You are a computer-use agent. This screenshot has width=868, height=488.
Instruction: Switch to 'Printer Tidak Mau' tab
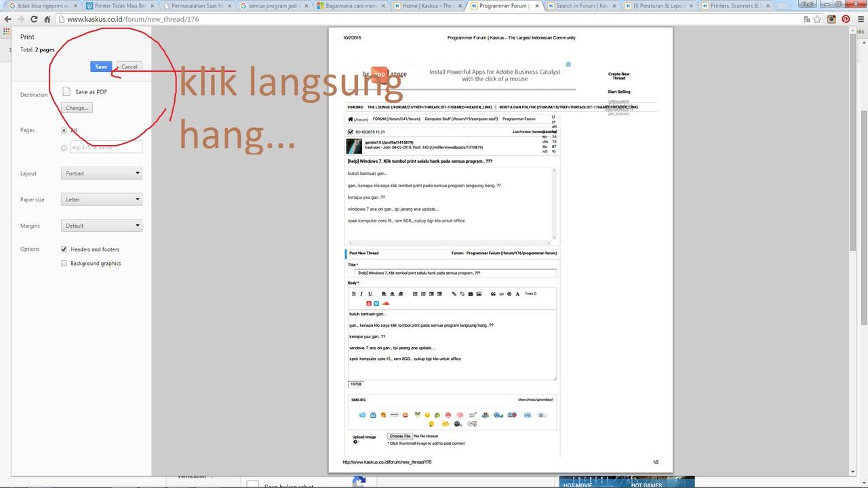pos(119,5)
